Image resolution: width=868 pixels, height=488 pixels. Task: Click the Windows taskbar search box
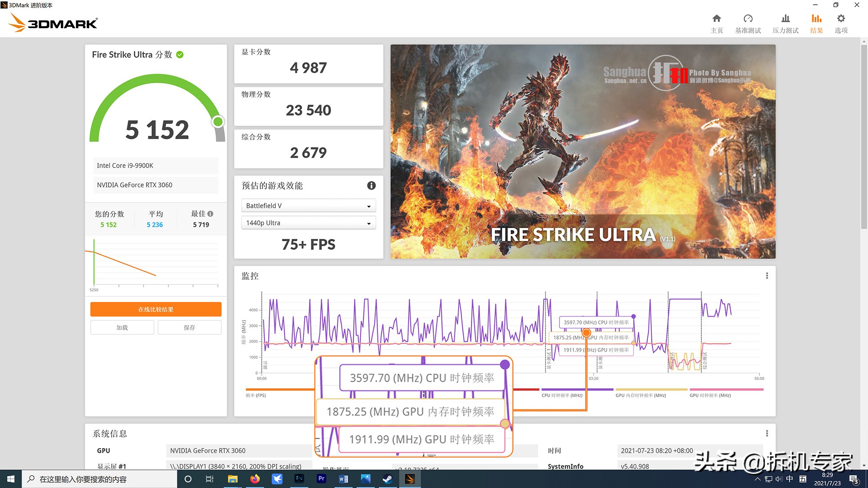pyautogui.click(x=100, y=479)
